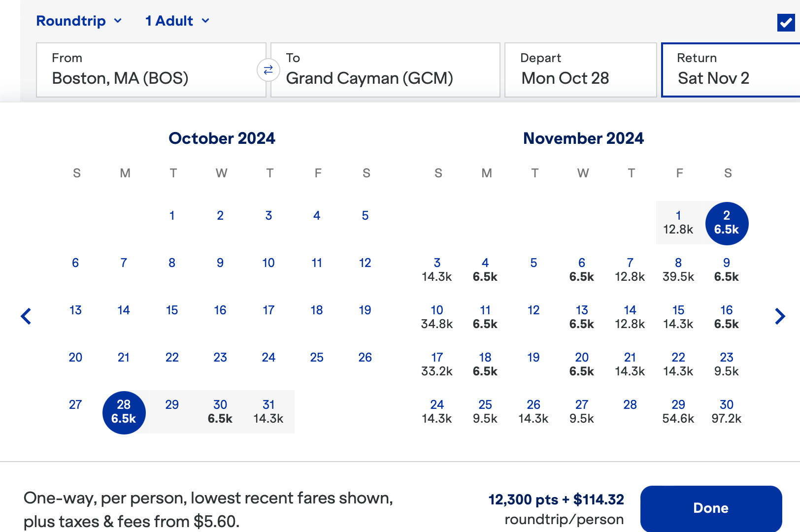The height and width of the screenshot is (532, 800).
Task: Expand the 1 Adult travelers dropdown
Action: [177, 21]
